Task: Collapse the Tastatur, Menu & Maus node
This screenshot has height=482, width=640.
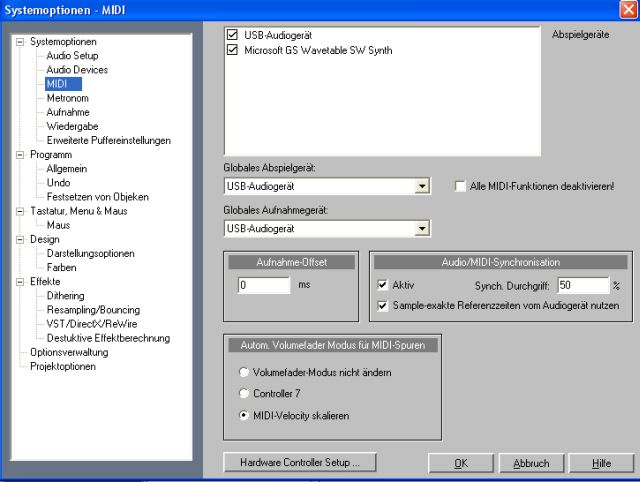Action: pos(20,211)
